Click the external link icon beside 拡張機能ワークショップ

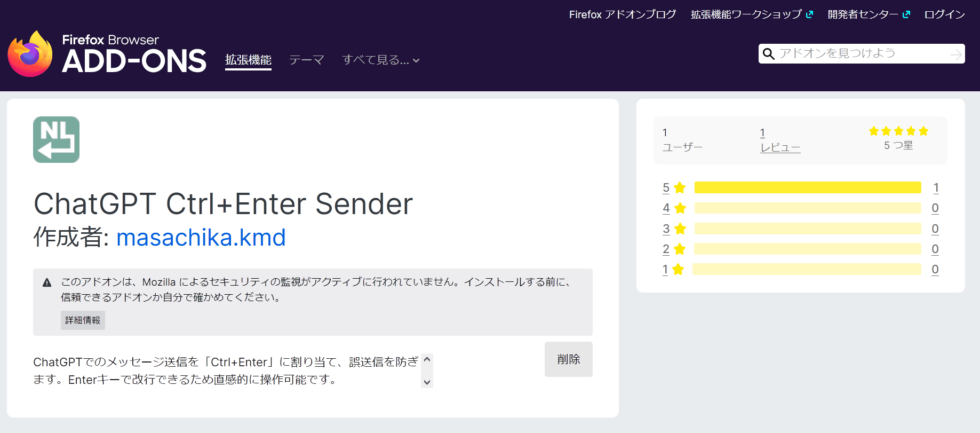point(809,15)
